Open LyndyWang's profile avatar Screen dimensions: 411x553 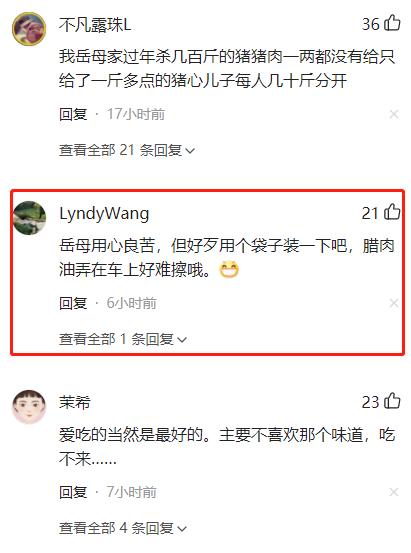29,218
